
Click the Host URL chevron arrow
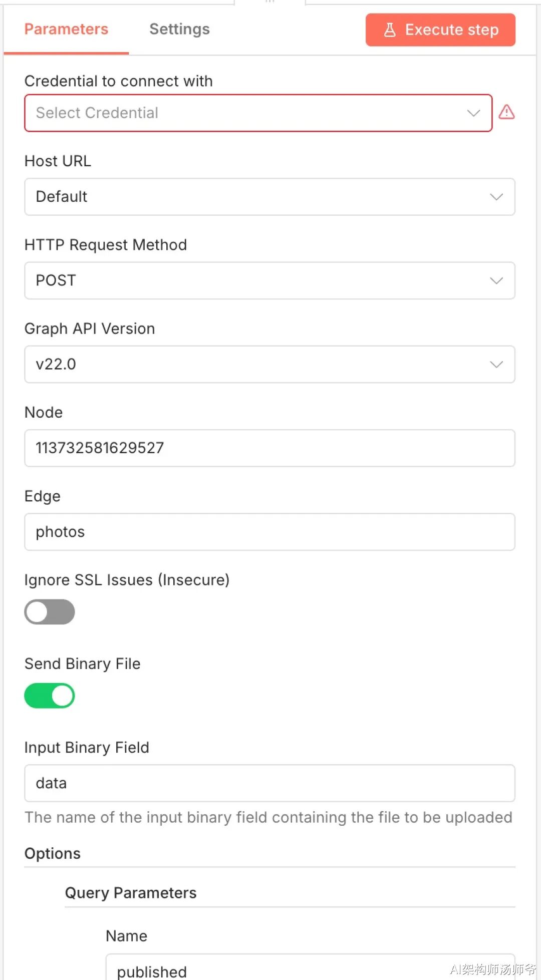pos(496,197)
